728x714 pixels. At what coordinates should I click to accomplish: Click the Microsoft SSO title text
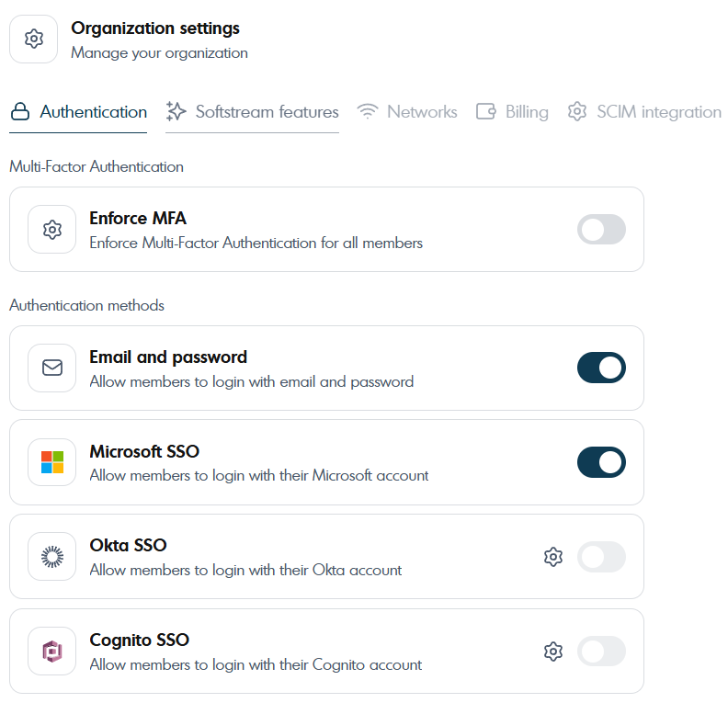coord(144,451)
